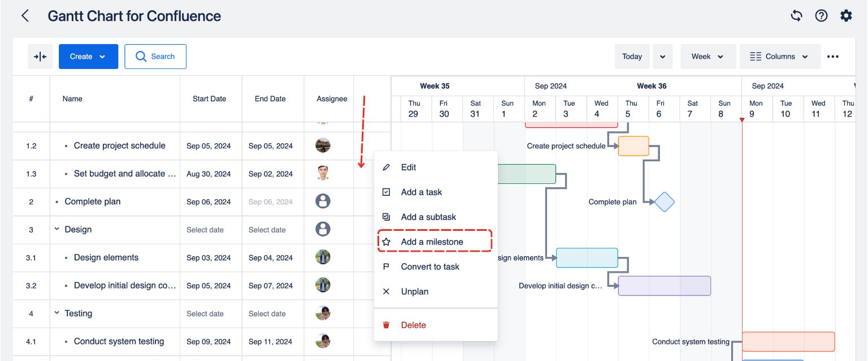This screenshot has height=361, width=868.
Task: Click the collapse panel width icon
Action: click(x=40, y=57)
